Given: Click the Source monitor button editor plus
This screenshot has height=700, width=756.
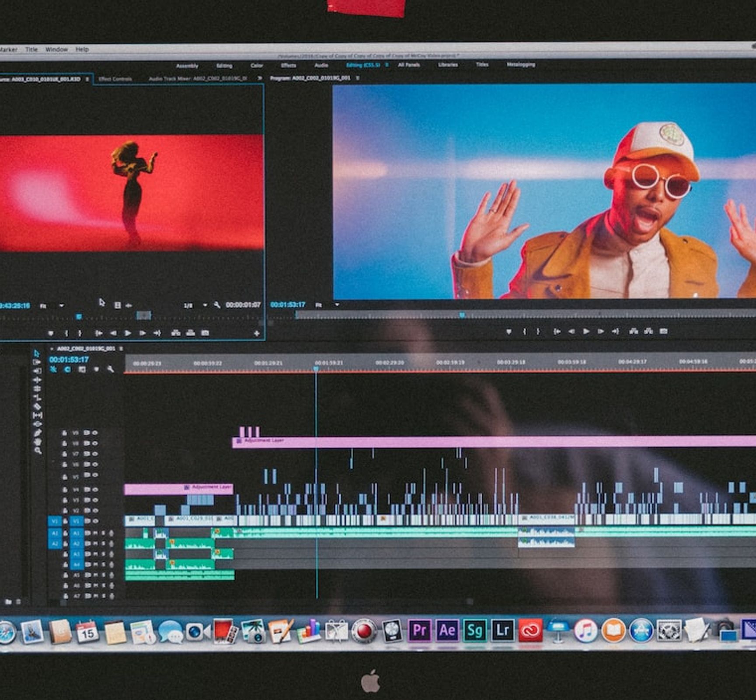Looking at the screenshot, I should point(257,333).
